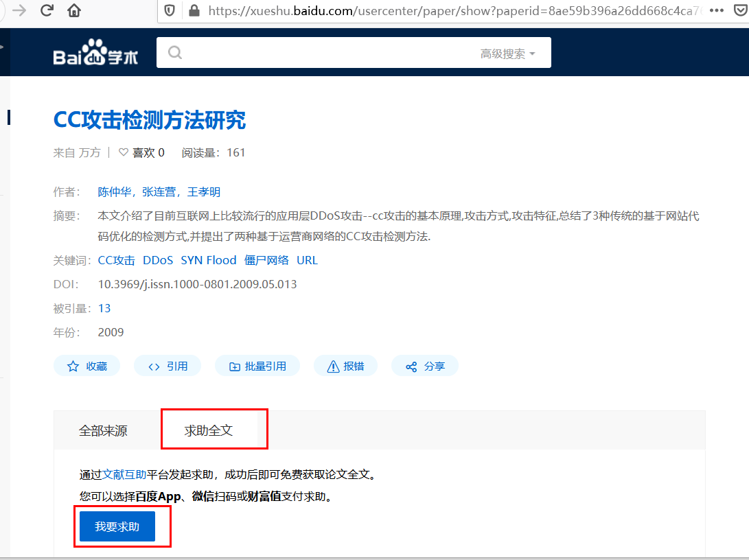Open the 分享 share button
Viewport: 749px width, 560px height.
(x=425, y=366)
